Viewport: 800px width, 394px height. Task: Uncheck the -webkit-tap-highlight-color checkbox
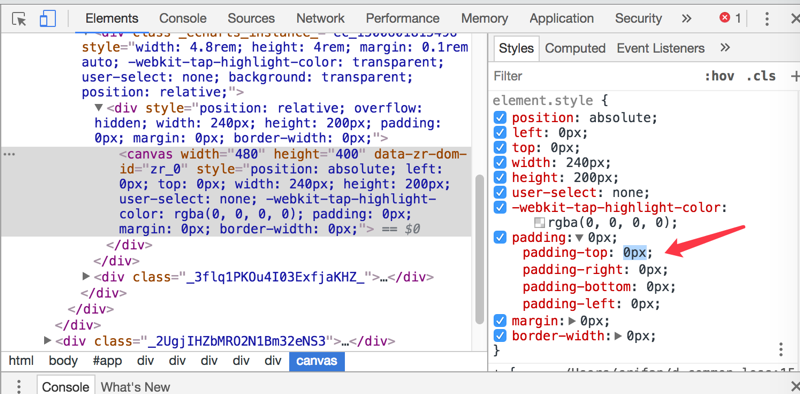(x=500, y=208)
